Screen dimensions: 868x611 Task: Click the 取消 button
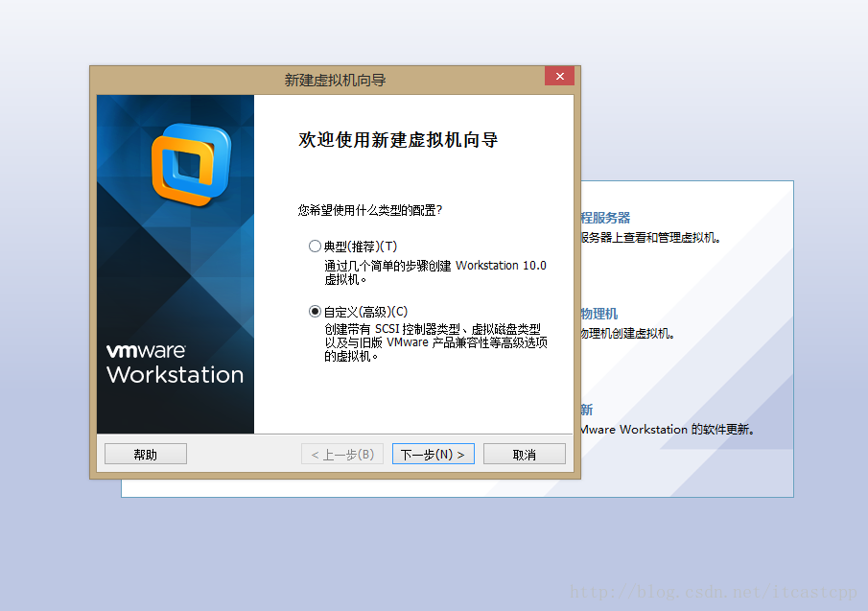pos(524,454)
